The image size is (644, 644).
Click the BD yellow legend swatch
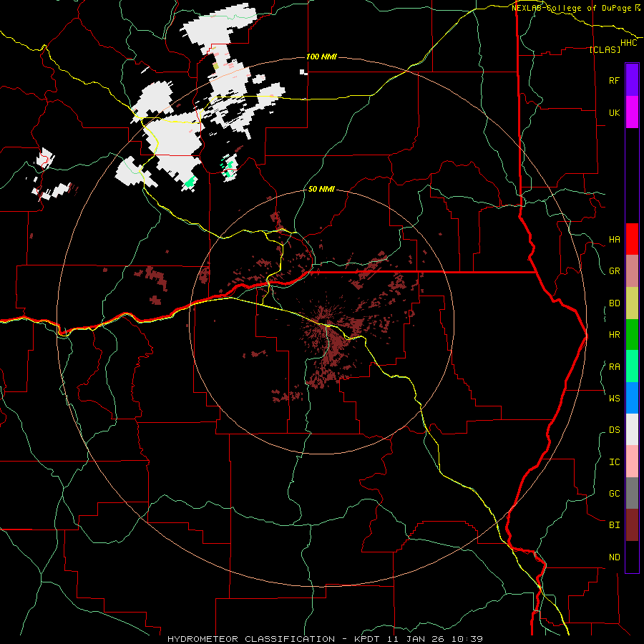tap(632, 303)
